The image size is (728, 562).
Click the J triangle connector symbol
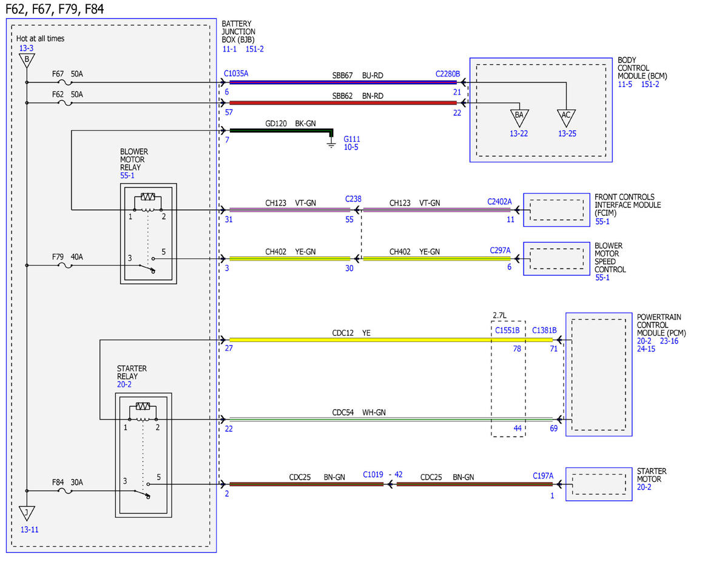pos(27,513)
